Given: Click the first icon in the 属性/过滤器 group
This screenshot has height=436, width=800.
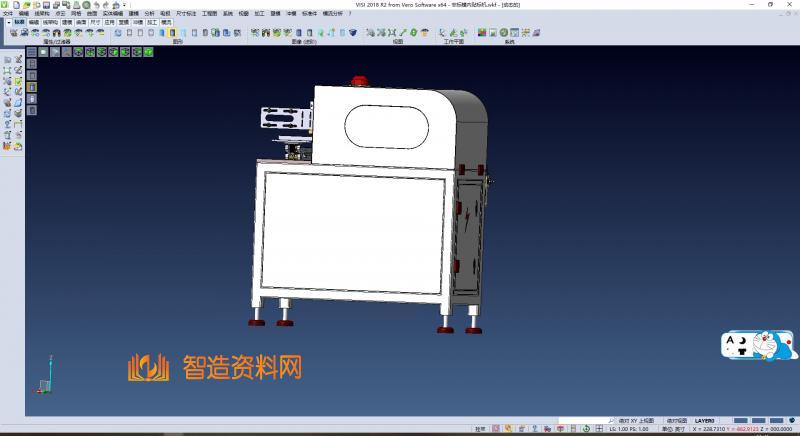Looking at the screenshot, I should (x=14, y=33).
